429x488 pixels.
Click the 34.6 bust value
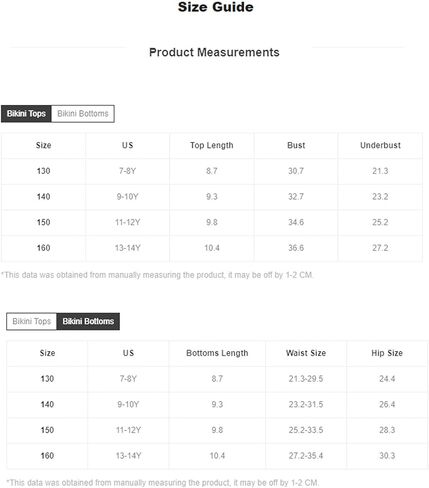pyautogui.click(x=296, y=222)
